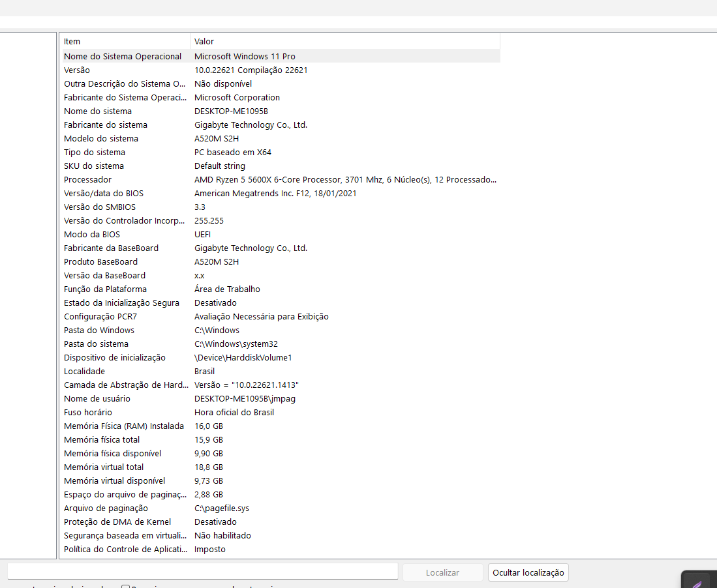Select the Fuso horário row
This screenshot has width=717, height=588.
pyautogui.click(x=281, y=413)
